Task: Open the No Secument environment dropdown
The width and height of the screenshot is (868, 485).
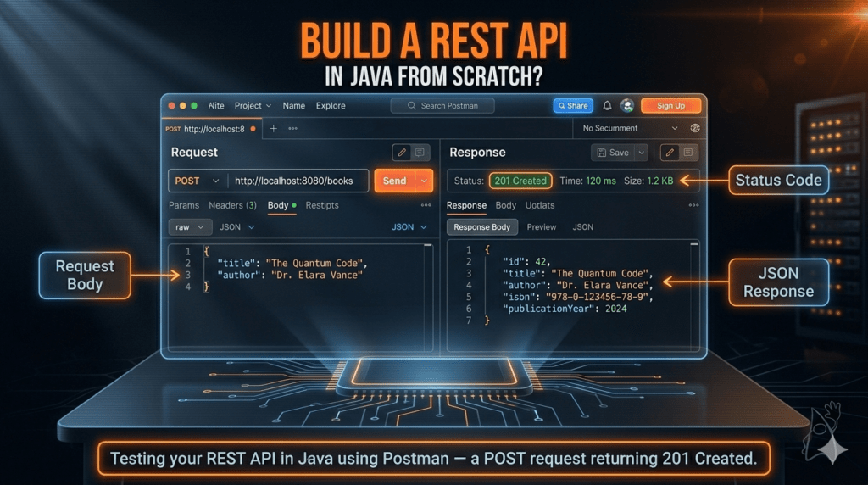Action: (630, 128)
